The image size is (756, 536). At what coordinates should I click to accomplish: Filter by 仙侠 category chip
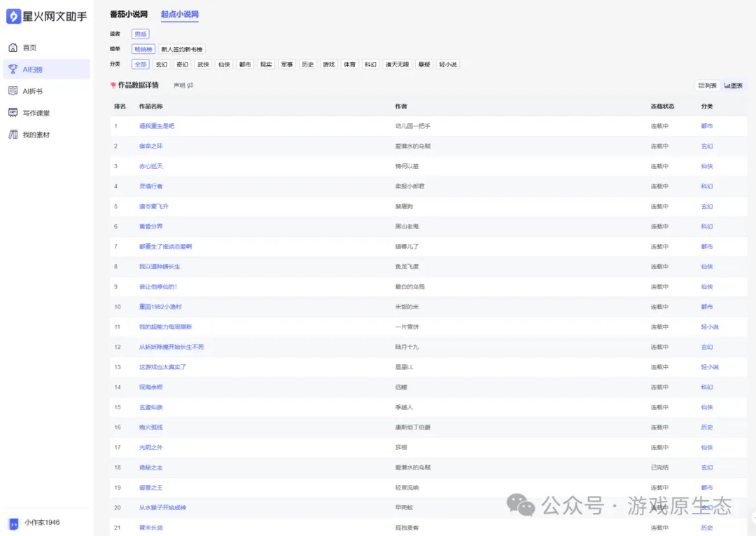pos(224,64)
